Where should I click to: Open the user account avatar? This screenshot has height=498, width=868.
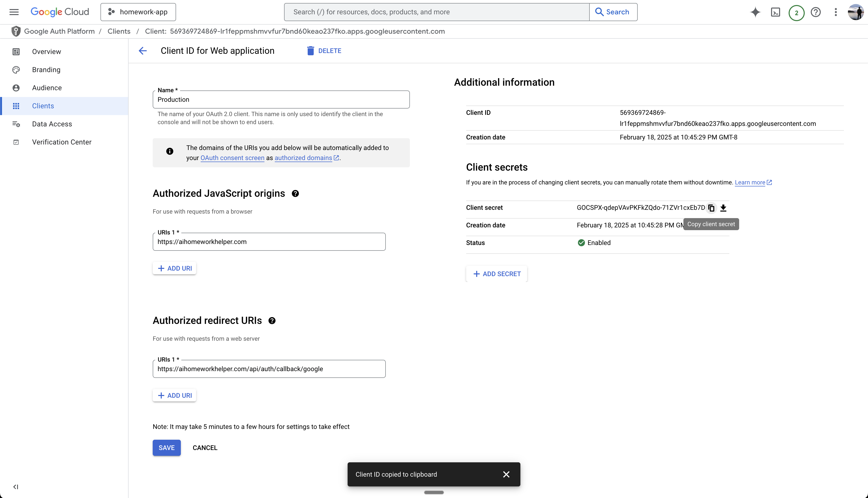(855, 12)
